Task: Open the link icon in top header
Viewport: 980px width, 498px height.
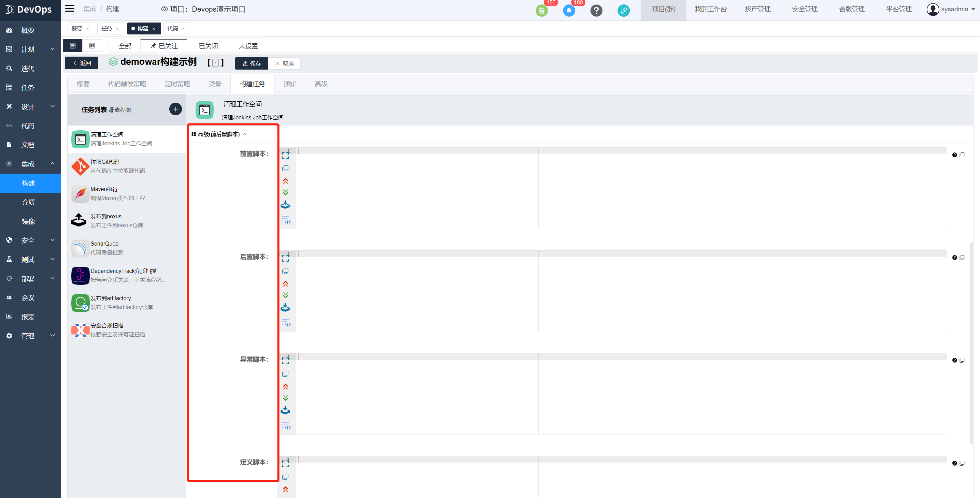Action: (623, 10)
